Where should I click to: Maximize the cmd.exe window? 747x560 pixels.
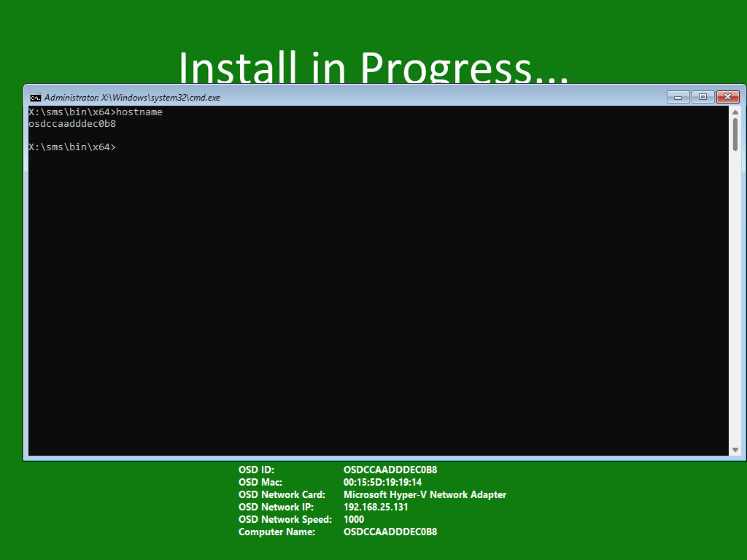tap(703, 97)
